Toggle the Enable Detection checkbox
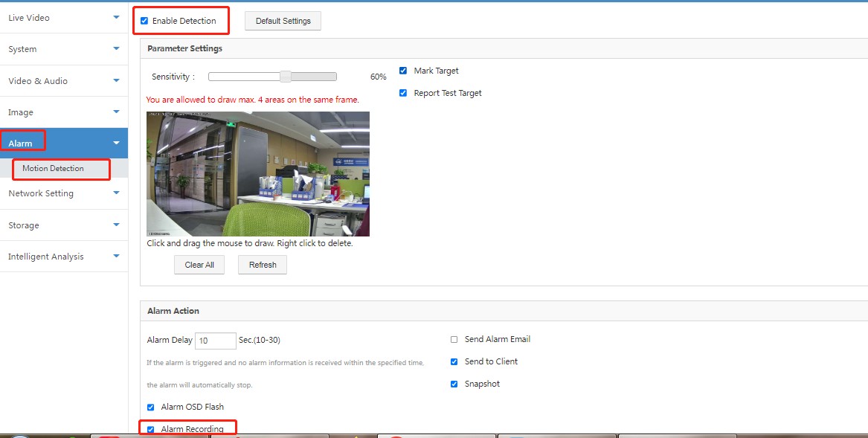The width and height of the screenshot is (868, 438). click(144, 21)
